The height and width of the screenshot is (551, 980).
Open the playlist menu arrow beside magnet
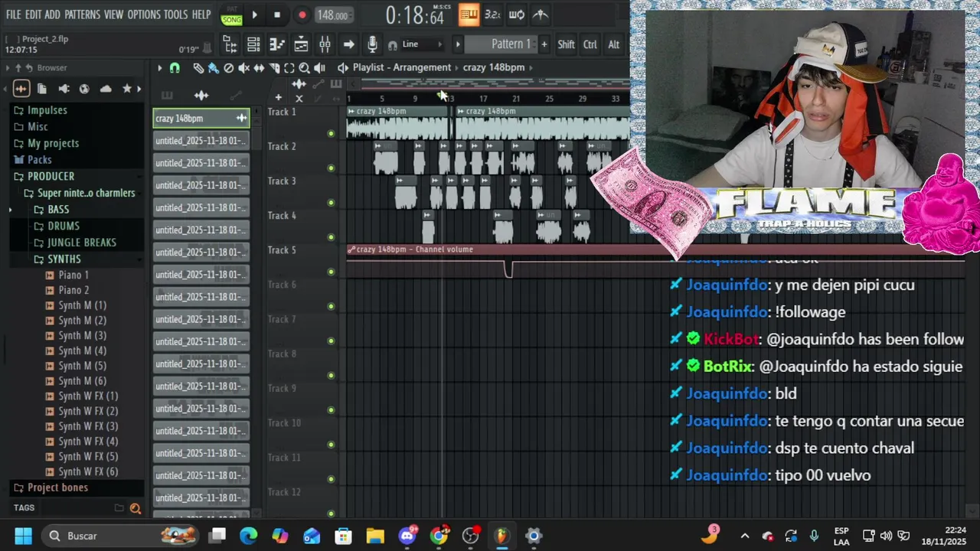tap(160, 68)
